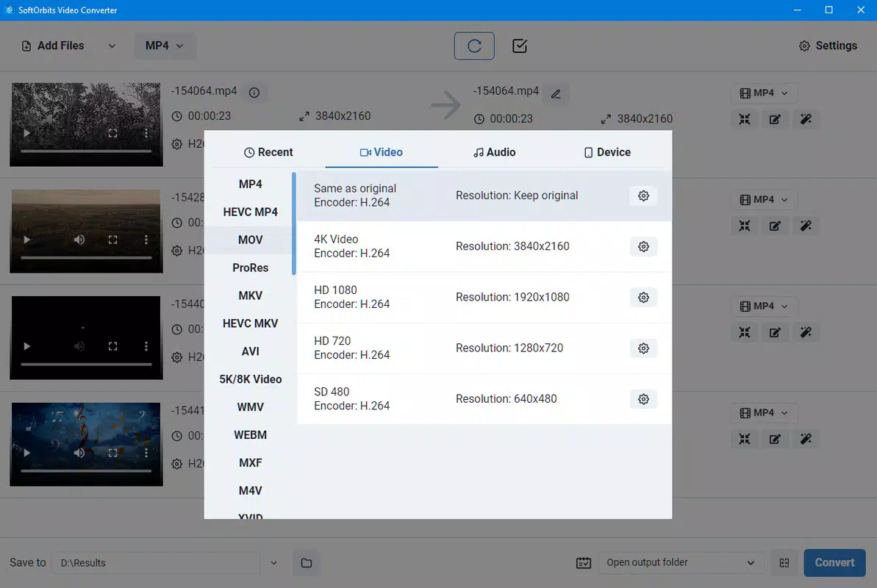Show file info for -154064.mp4
The height and width of the screenshot is (588, 877).
coord(254,93)
